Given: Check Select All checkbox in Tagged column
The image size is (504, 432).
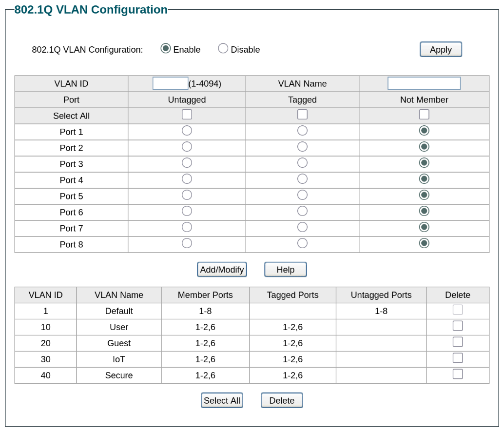Looking at the screenshot, I should (302, 115).
